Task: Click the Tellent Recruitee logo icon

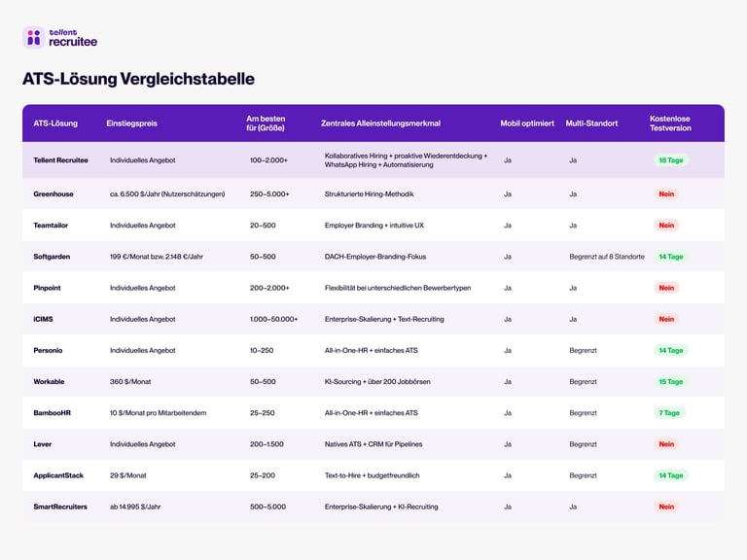Action: point(34,38)
